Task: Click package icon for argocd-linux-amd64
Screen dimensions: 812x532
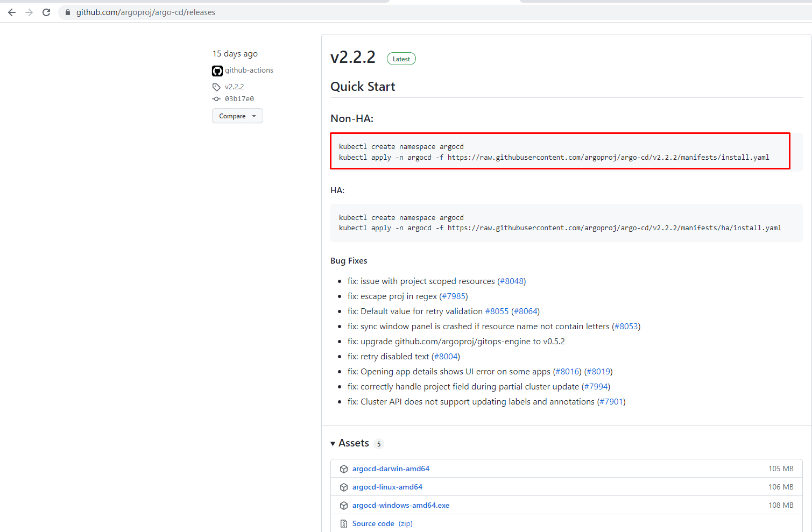Action: click(x=344, y=487)
